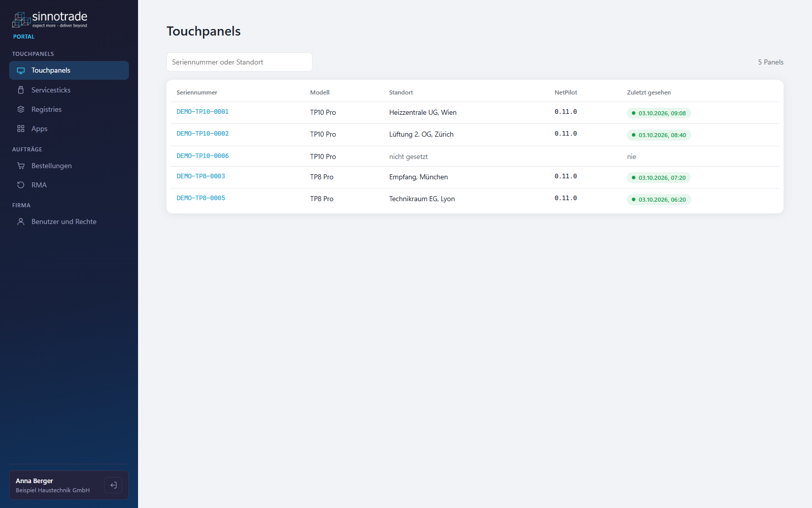Open panel DEMO-TP10-0001
Screen dimensions: 812x508
click(x=202, y=112)
